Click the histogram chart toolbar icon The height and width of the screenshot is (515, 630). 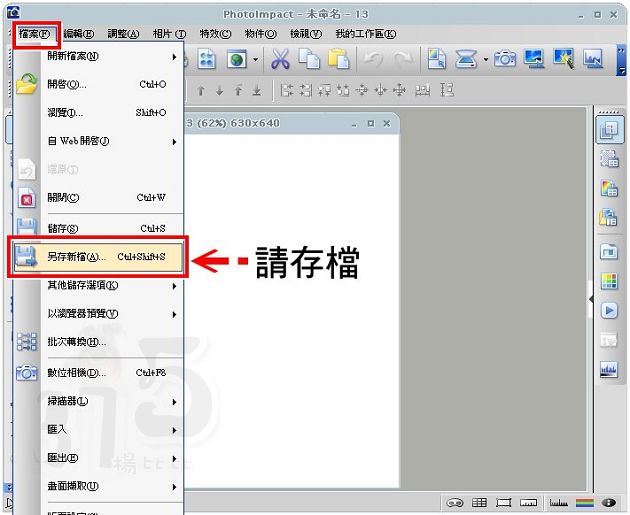593,59
